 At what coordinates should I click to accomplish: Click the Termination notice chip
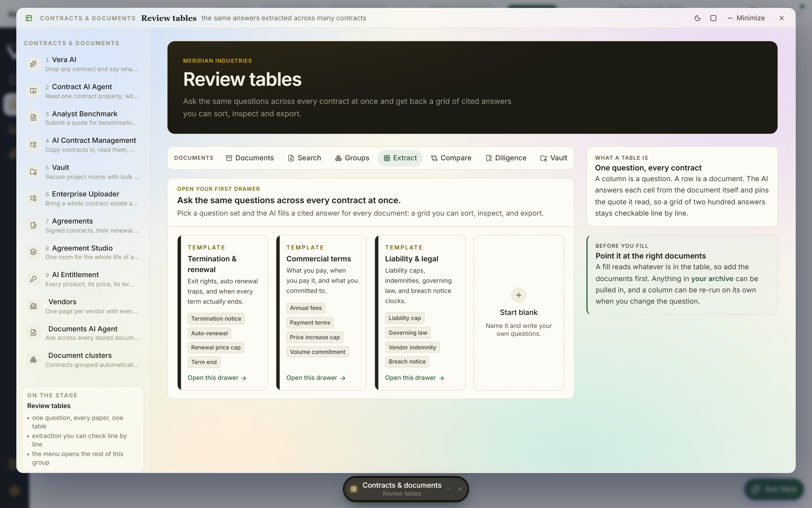tap(216, 319)
